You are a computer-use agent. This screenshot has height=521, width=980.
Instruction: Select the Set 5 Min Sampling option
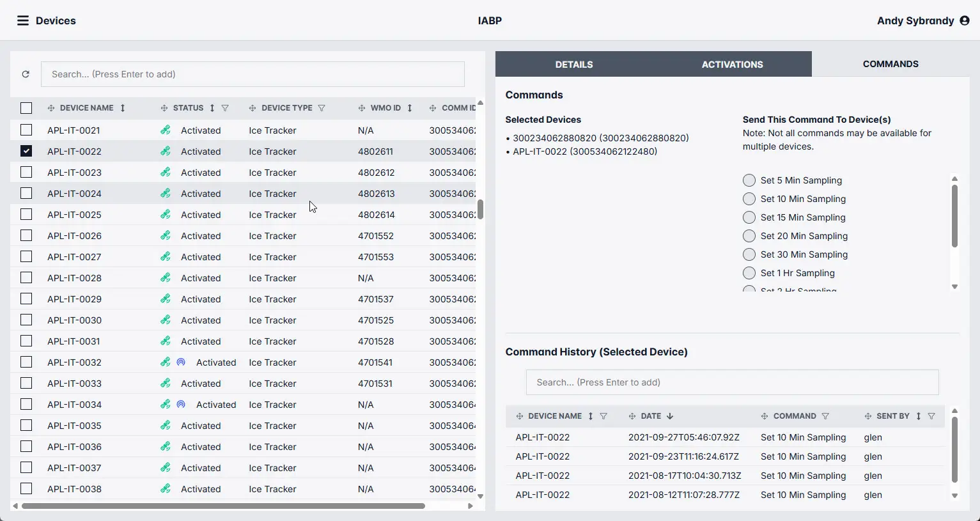749,180
